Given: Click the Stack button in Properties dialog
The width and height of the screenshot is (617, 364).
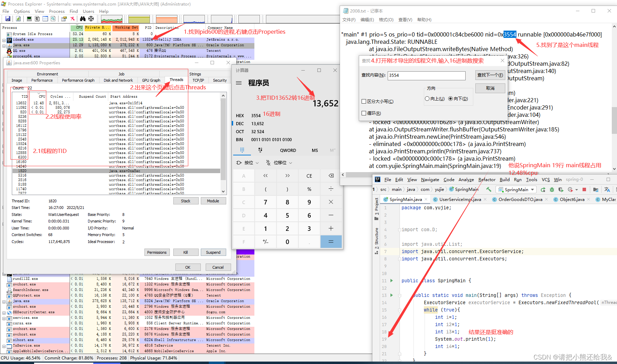Looking at the screenshot, I should click(186, 201).
